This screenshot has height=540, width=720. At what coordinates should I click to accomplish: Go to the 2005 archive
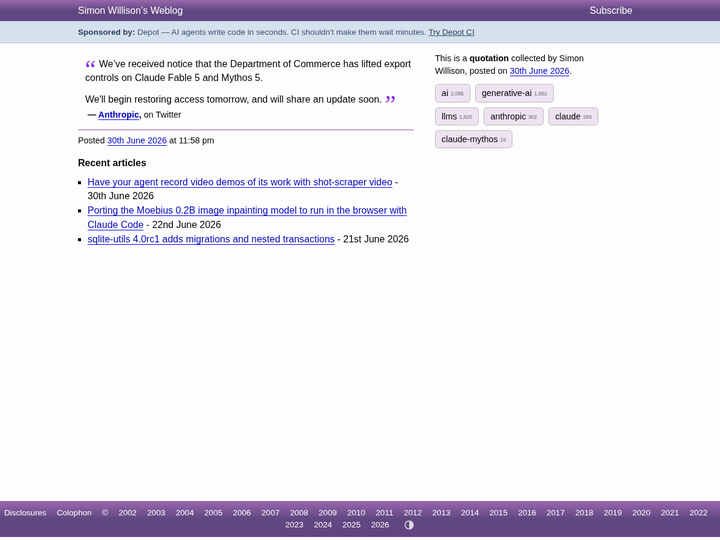[x=213, y=513]
